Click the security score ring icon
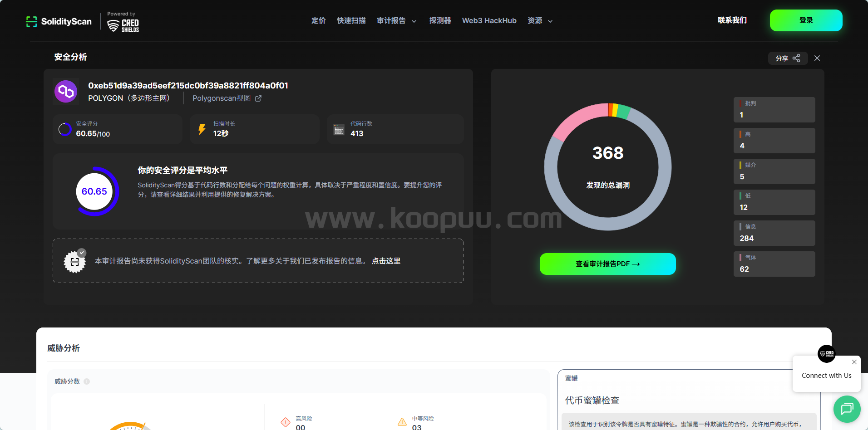Image resolution: width=868 pixels, height=430 pixels. 65,129
